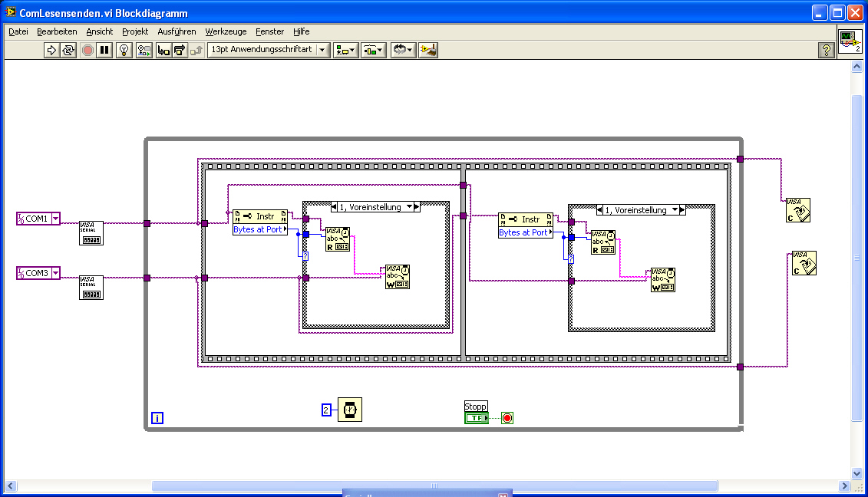Select VISA Write node in left case
This screenshot has height=497, width=868.
(x=398, y=277)
